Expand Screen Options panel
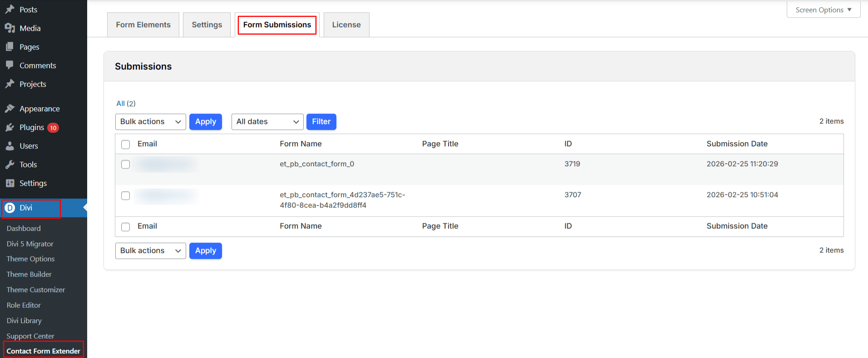868x358 pixels. click(823, 10)
